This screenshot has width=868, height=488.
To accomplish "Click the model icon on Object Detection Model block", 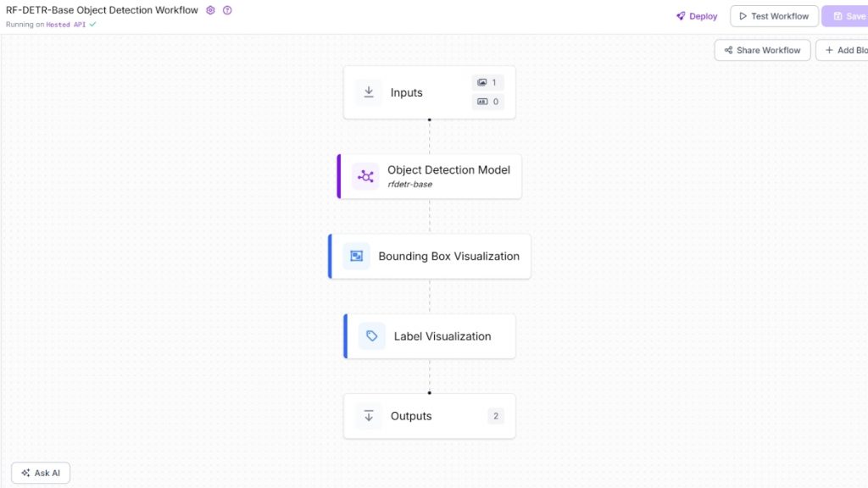I will tap(365, 176).
